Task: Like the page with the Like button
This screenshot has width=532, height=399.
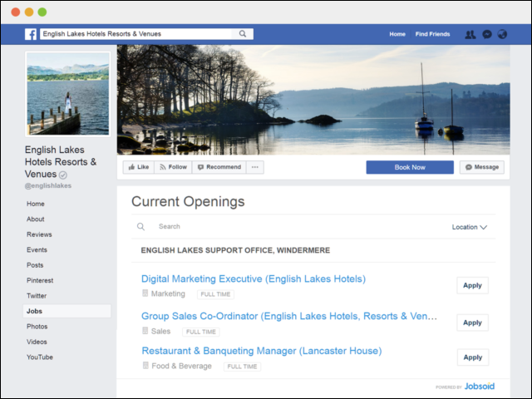Action: (x=138, y=167)
